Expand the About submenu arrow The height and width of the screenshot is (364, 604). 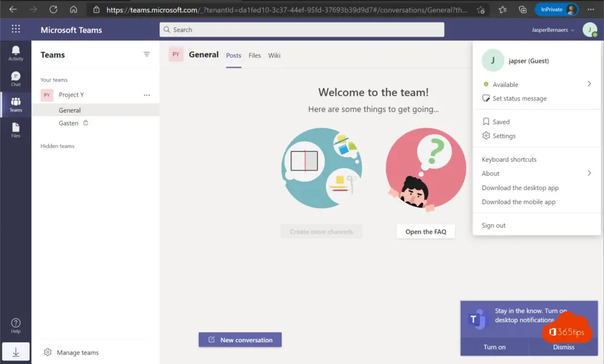589,173
